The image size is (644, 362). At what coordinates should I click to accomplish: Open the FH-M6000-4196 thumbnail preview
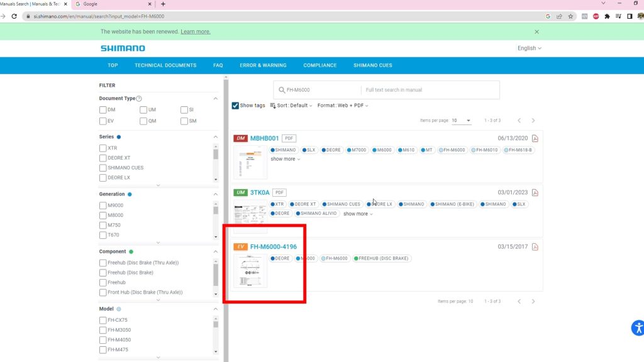(x=250, y=270)
